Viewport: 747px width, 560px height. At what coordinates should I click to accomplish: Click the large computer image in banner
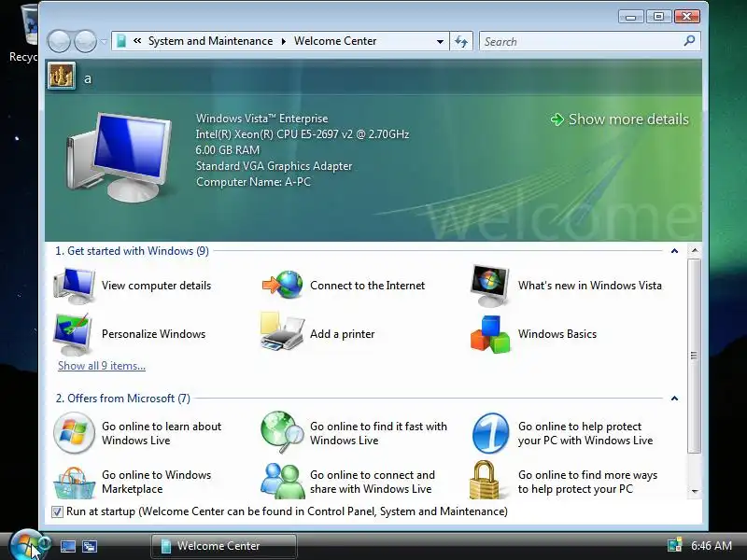click(120, 157)
